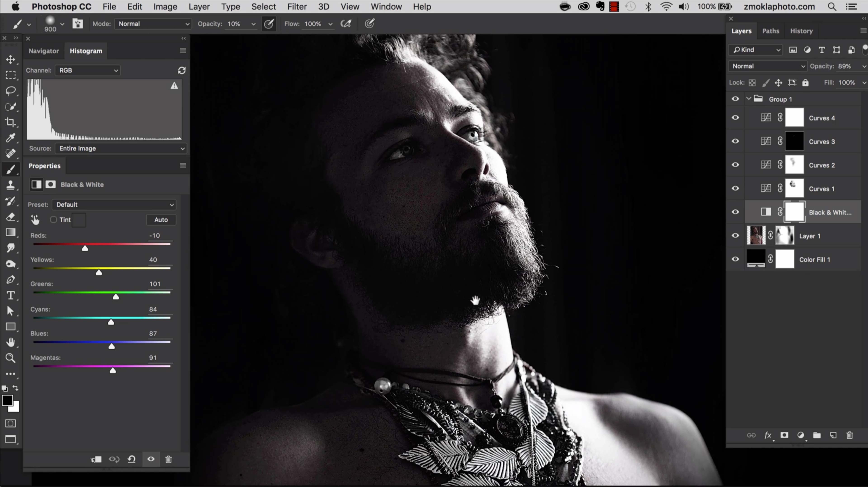The width and height of the screenshot is (868, 487).
Task: Click the histogram cached data warning icon
Action: pyautogui.click(x=174, y=86)
